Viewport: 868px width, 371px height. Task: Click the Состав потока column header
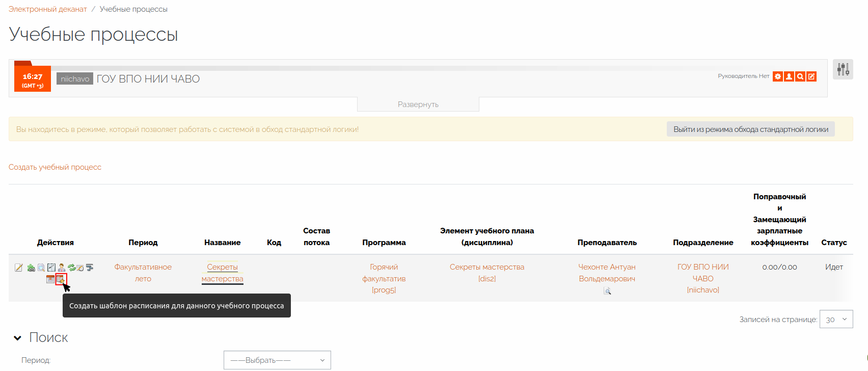(x=317, y=237)
